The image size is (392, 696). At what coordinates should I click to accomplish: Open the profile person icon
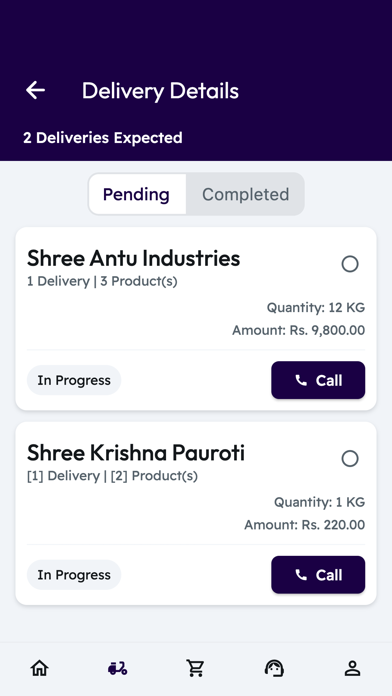pos(352,668)
